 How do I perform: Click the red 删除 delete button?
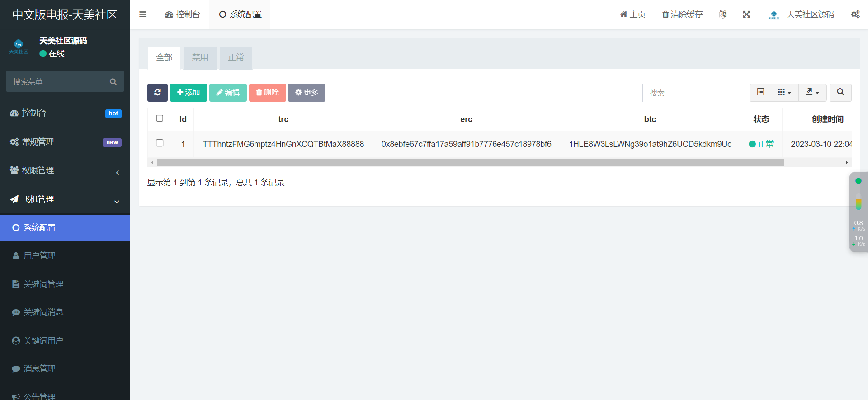pos(268,93)
